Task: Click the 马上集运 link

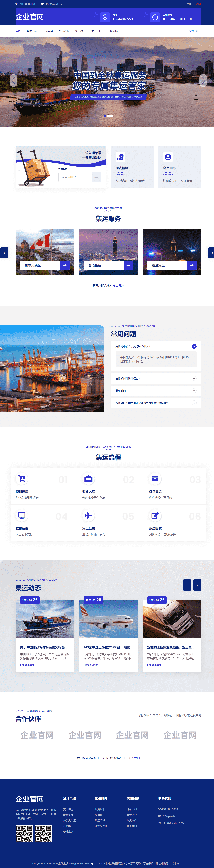Action: [118, 285]
